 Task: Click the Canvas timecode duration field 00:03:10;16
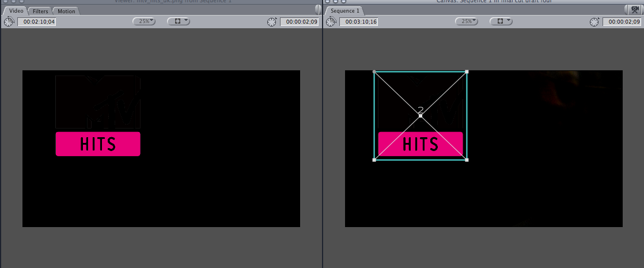[358, 21]
